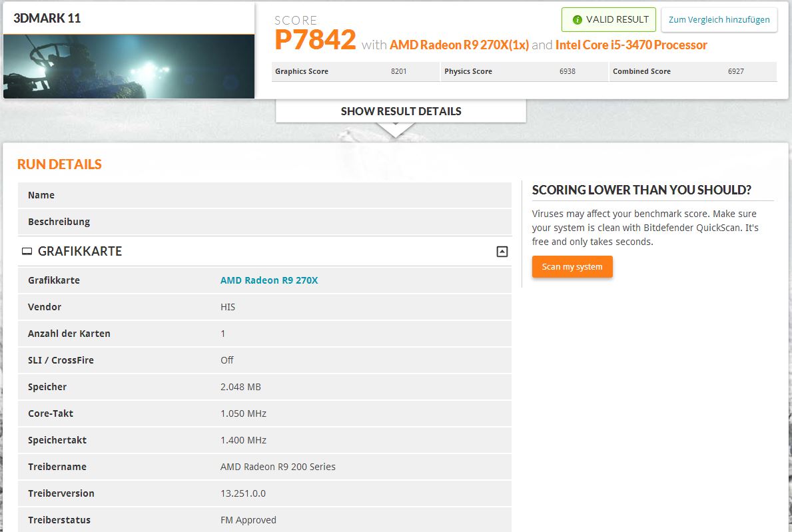Viewport: 792px width, 532px height.
Task: Select the P7842 score value
Action: (315, 40)
